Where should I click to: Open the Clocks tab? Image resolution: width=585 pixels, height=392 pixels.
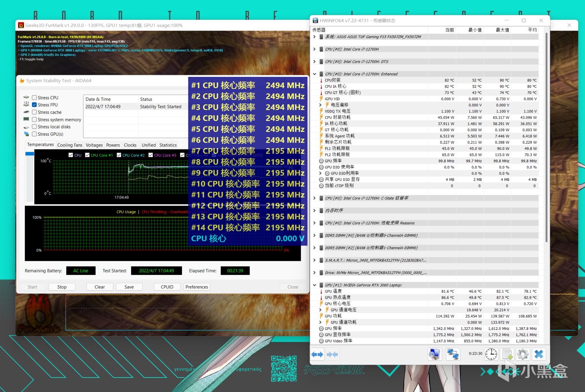pos(130,145)
